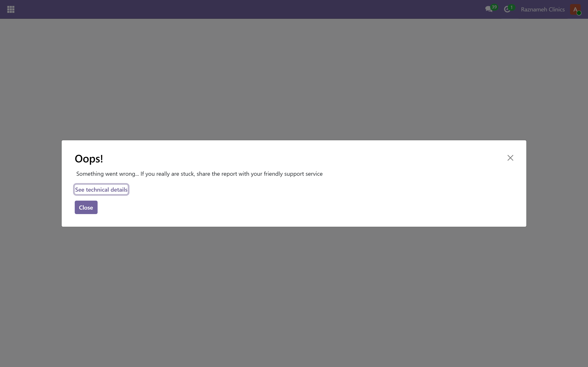Open the apps grid home menu
Screen dimensions: 588x367
11,9
